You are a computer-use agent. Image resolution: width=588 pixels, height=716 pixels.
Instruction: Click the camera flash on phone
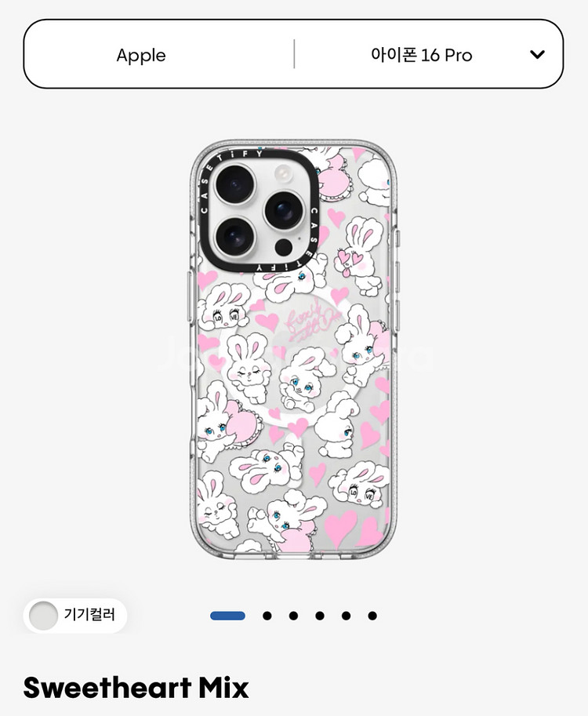pos(284,173)
